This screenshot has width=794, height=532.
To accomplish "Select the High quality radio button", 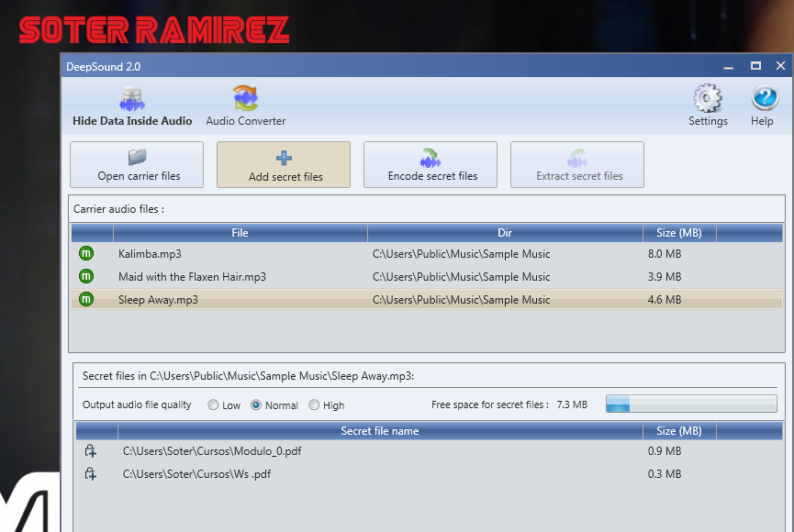I will [314, 405].
